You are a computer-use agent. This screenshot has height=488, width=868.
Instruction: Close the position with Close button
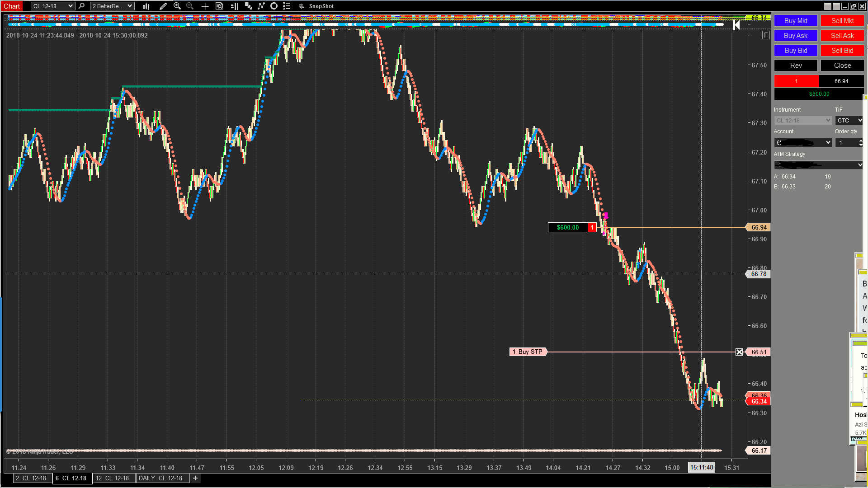(x=842, y=66)
